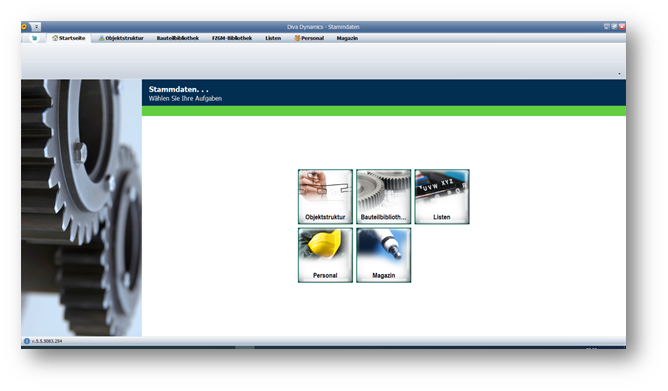This screenshot has height=391, width=668.
Task: Minimize the Diva Dynamics window
Action: point(607,26)
